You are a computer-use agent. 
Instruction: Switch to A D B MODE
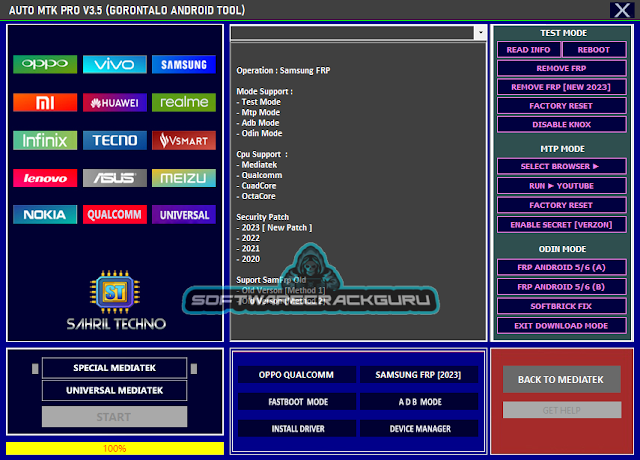pyautogui.click(x=419, y=402)
